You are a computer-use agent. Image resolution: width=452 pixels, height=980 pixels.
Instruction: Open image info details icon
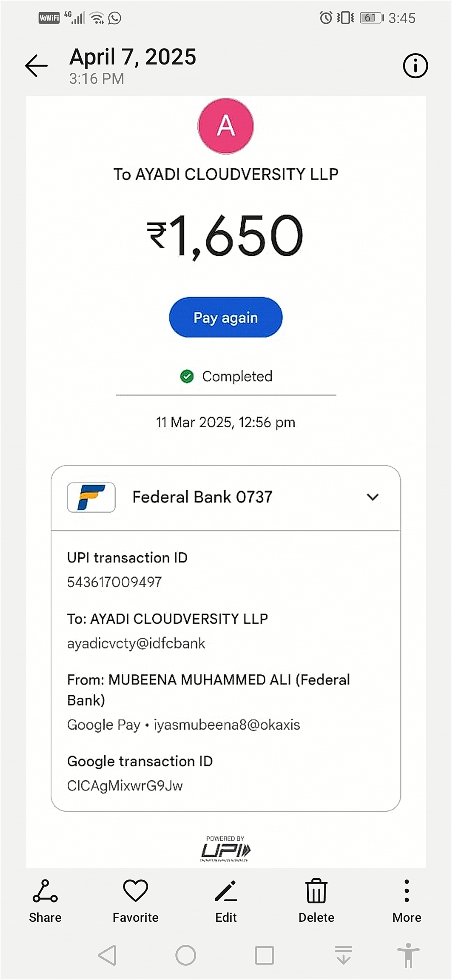tap(415, 66)
